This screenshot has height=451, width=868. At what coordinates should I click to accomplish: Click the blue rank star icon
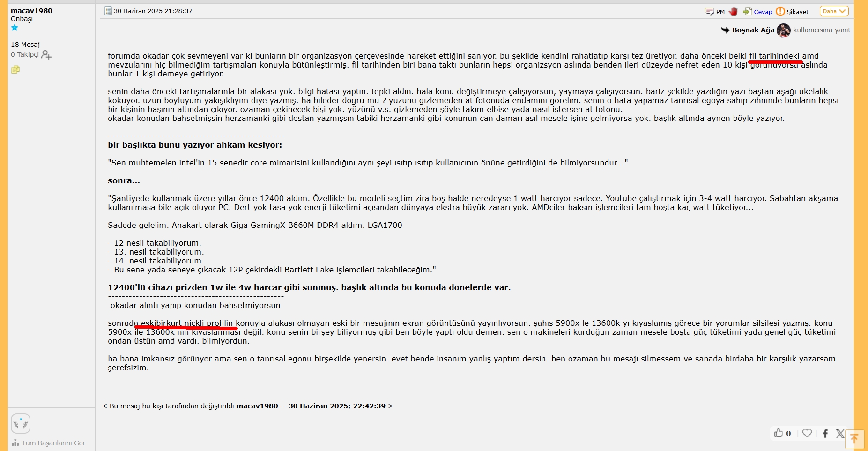click(15, 28)
